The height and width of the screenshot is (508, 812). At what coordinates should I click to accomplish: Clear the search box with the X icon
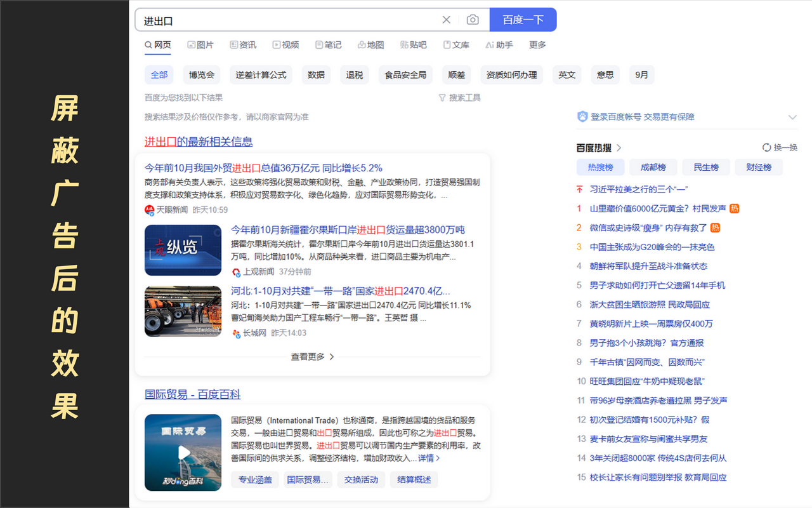point(446,20)
